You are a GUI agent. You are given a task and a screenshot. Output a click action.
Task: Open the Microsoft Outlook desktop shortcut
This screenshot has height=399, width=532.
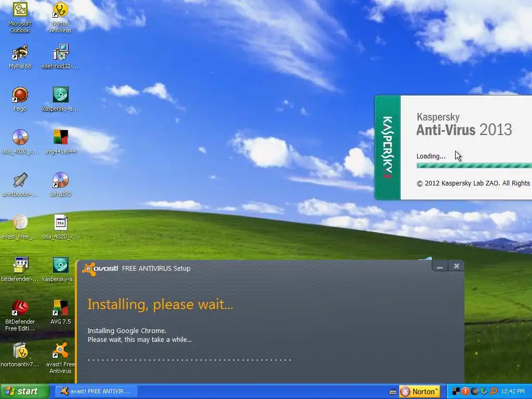[x=20, y=17]
